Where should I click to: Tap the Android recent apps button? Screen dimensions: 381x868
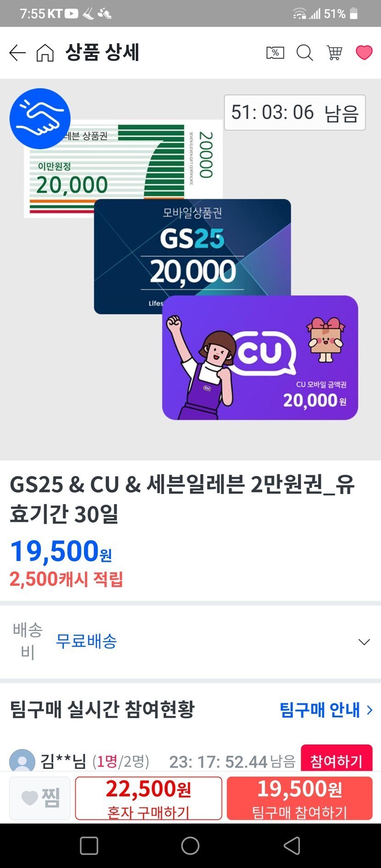pyautogui.click(x=89, y=846)
